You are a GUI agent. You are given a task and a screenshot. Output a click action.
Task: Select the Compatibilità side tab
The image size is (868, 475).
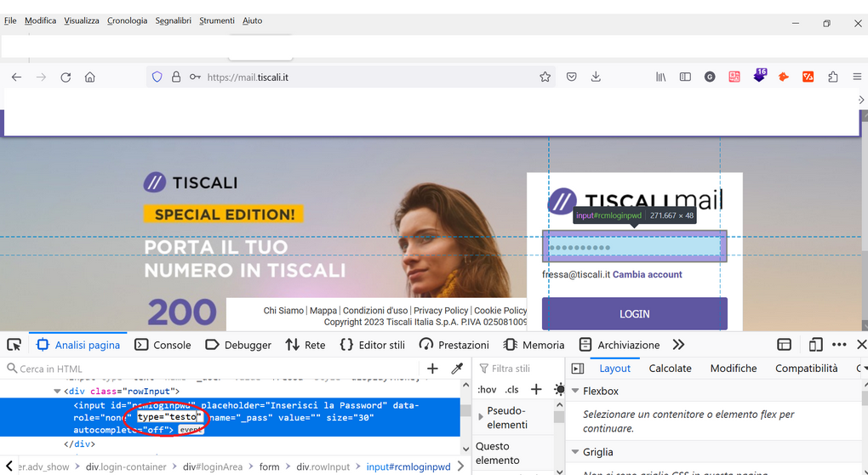coord(806,368)
